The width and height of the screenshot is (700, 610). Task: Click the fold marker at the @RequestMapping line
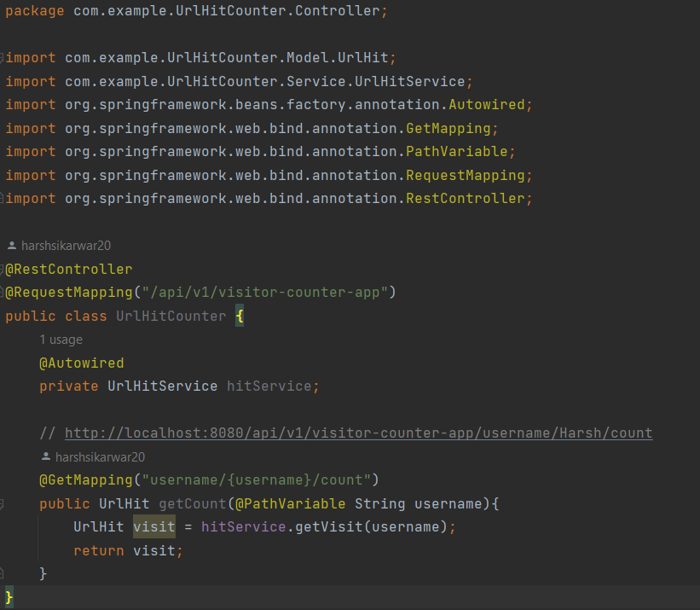(x=2, y=293)
